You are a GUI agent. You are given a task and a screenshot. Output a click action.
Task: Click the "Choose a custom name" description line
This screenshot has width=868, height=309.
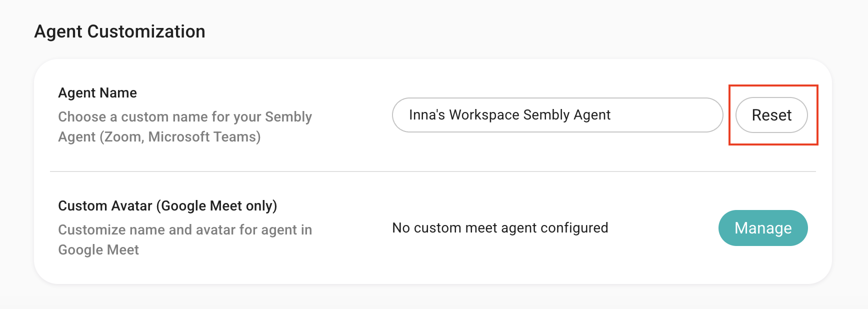pyautogui.click(x=184, y=117)
